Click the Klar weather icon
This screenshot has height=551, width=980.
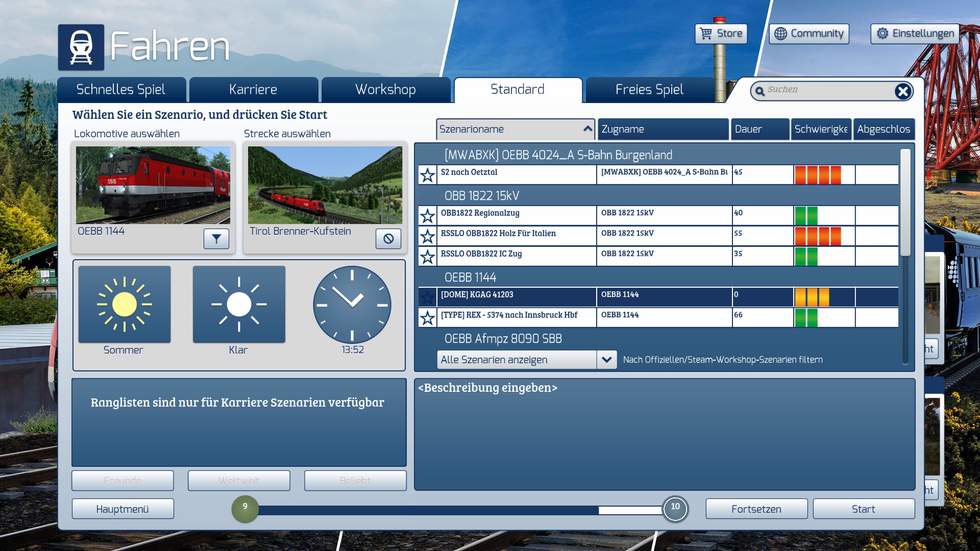pos(239,305)
